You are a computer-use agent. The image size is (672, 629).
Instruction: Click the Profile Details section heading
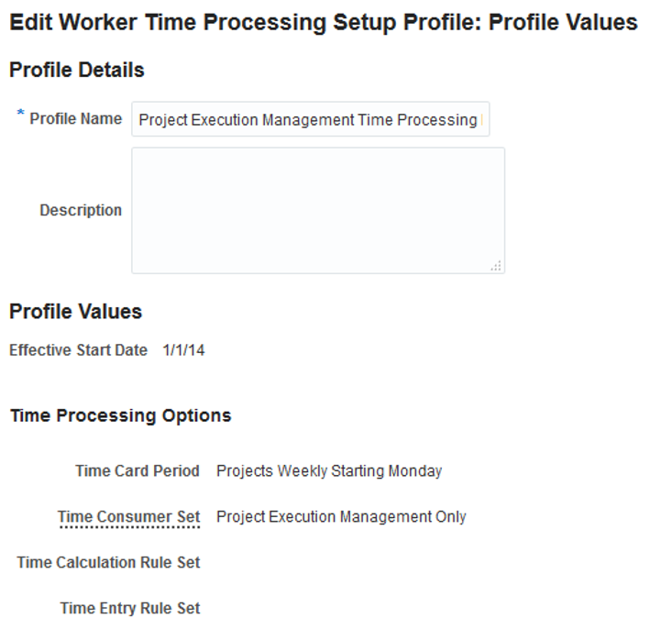point(77,70)
